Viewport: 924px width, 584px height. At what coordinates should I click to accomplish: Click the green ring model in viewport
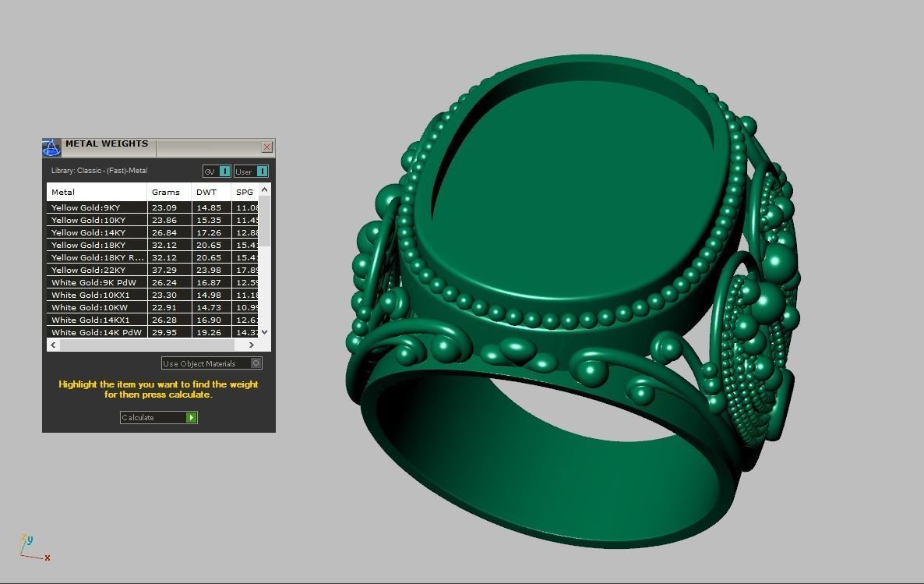pyautogui.click(x=572, y=301)
